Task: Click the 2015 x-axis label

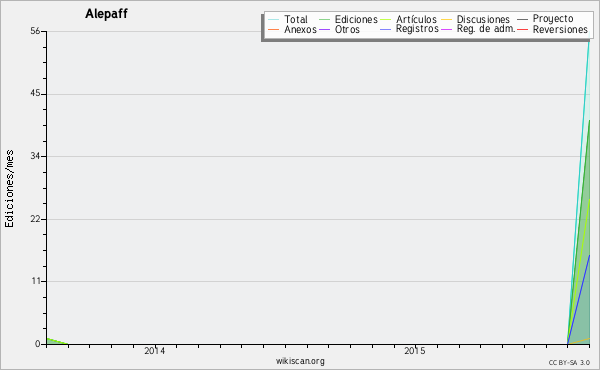Action: (415, 351)
